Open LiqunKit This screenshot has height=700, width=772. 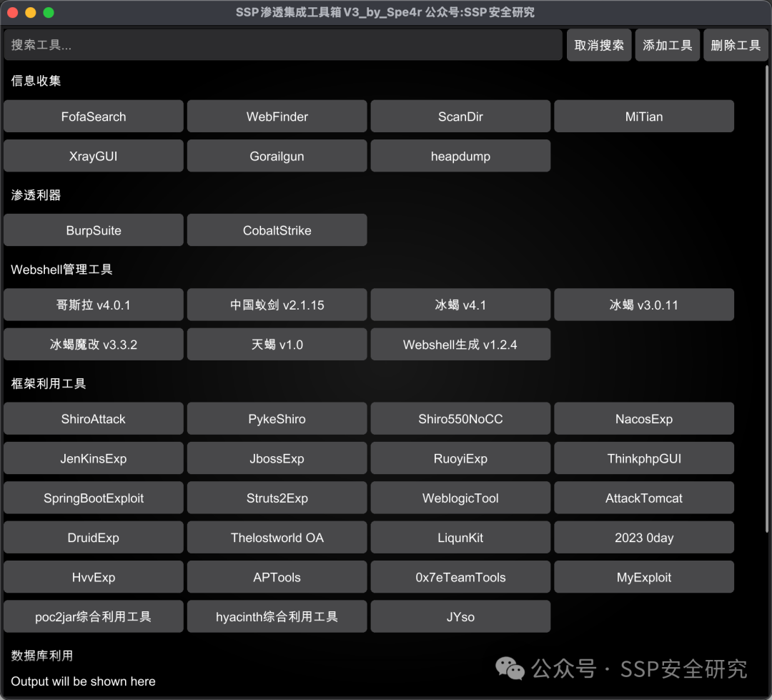460,538
